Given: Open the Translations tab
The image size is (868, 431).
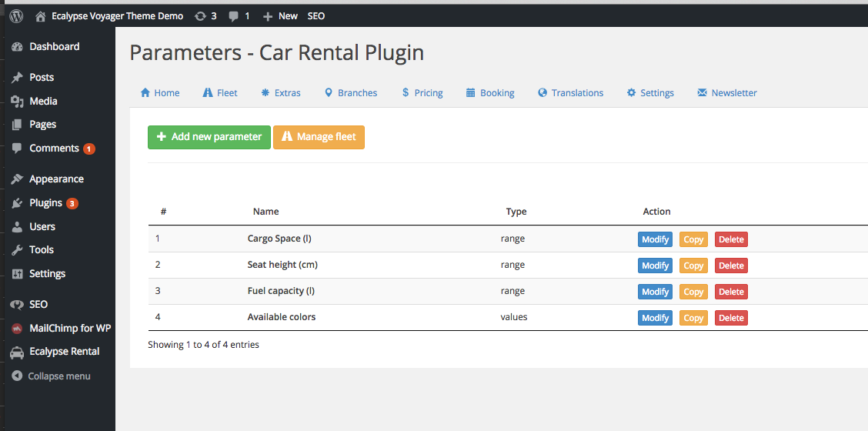Looking at the screenshot, I should tap(571, 93).
